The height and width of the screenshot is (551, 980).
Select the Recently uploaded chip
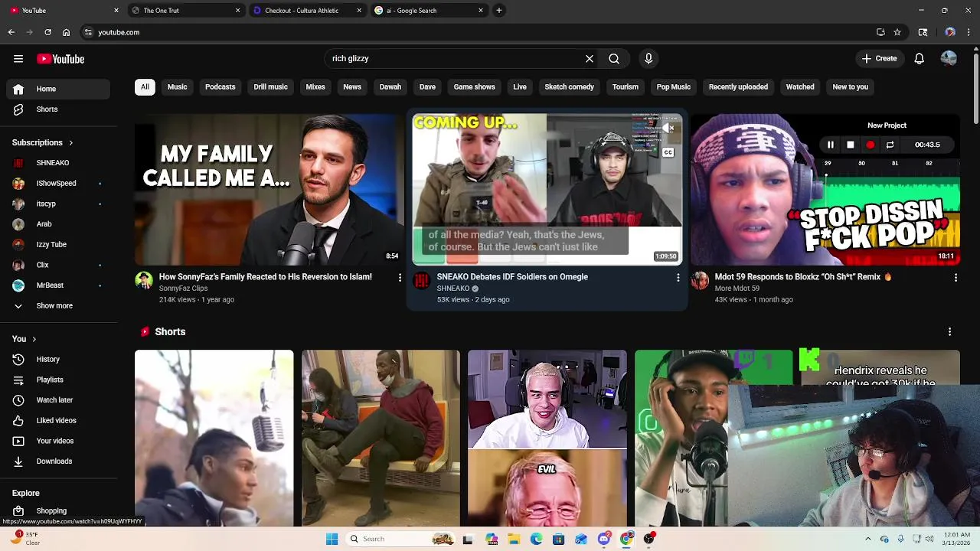coord(738,87)
